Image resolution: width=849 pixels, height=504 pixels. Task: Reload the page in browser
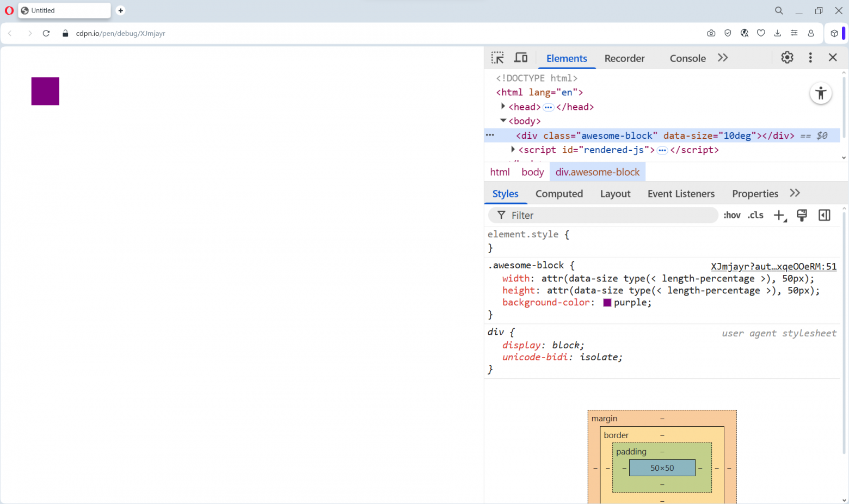(46, 33)
